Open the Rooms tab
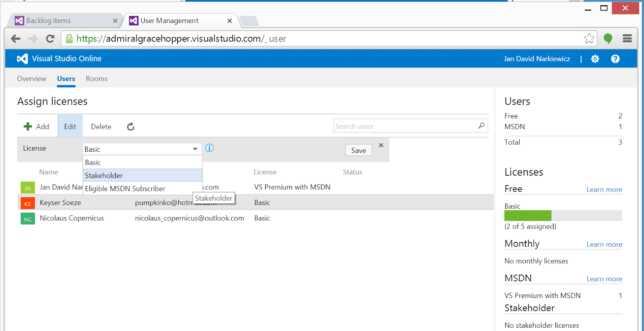This screenshot has height=331, width=644. pos(97,79)
